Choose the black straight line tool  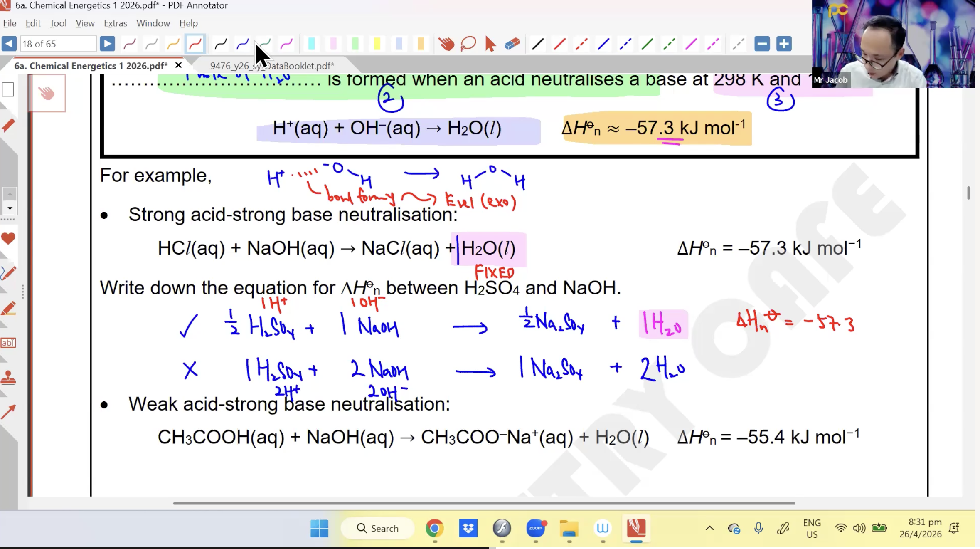coord(538,44)
